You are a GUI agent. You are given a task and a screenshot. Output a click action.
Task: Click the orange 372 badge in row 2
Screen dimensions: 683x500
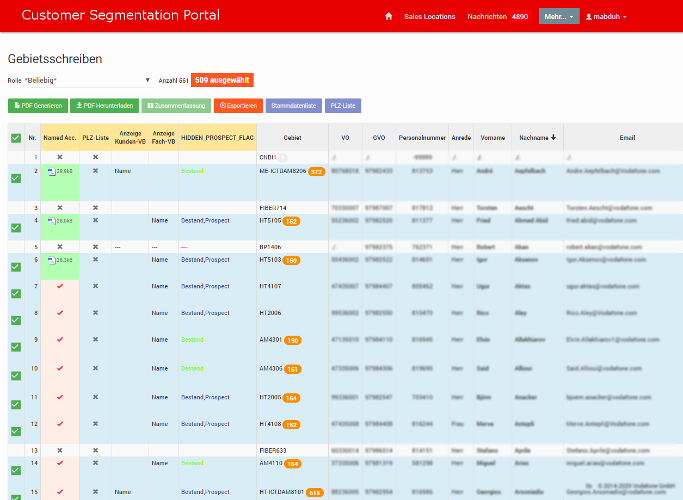coord(316,172)
